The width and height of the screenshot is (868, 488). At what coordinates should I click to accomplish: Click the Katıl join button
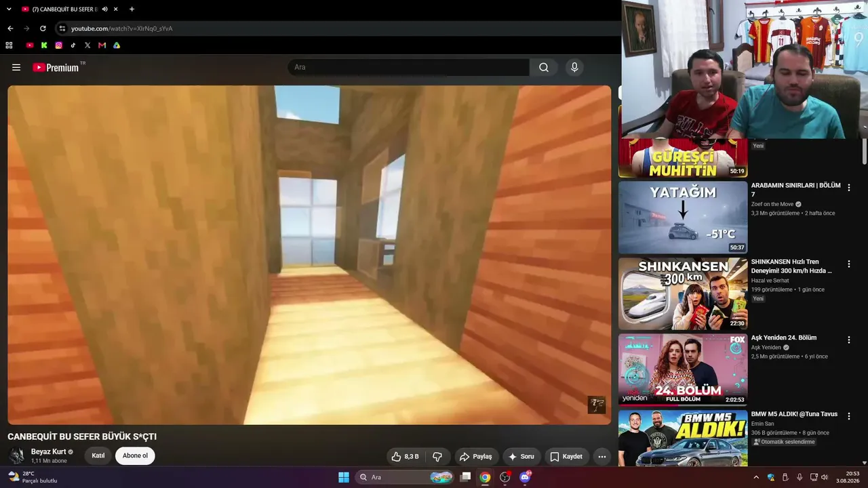[x=98, y=455]
